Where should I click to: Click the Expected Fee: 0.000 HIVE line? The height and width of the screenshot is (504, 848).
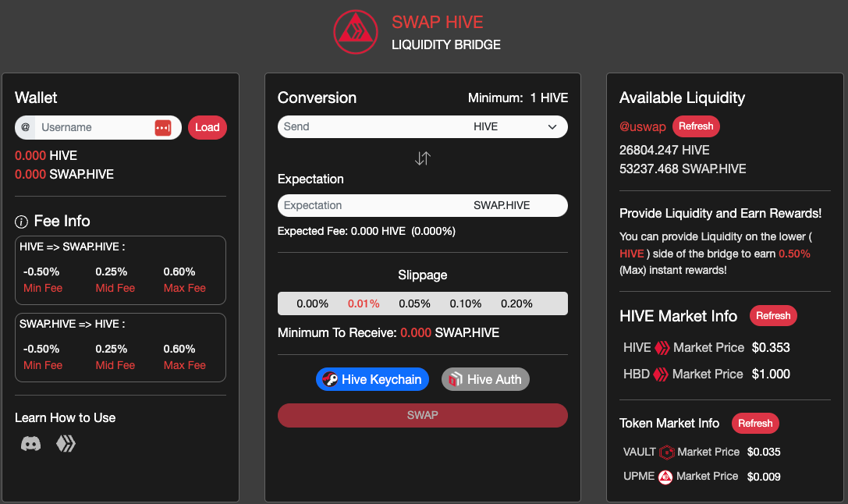coord(366,232)
